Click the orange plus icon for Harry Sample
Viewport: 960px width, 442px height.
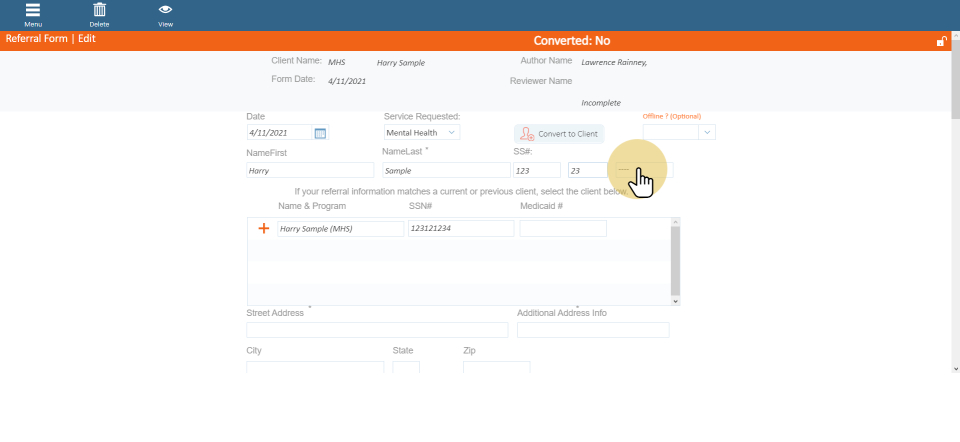(x=264, y=229)
